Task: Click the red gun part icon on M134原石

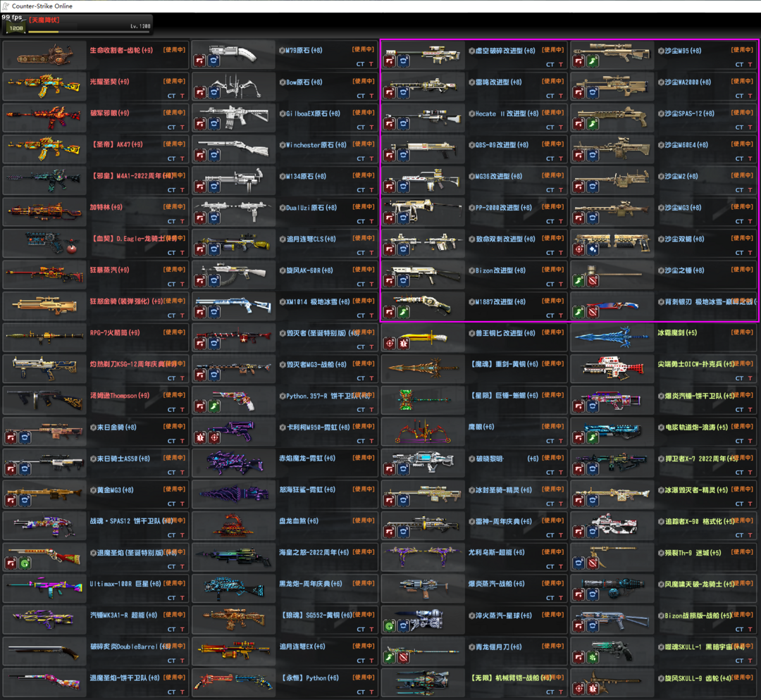Action: [200, 187]
